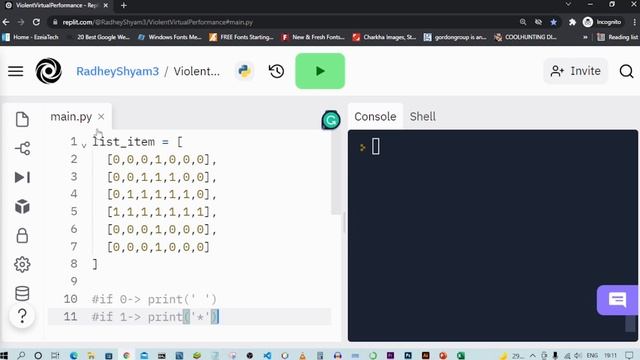The image size is (640, 360).
Task: Click the Grammarly icon in editor
Action: tap(331, 120)
